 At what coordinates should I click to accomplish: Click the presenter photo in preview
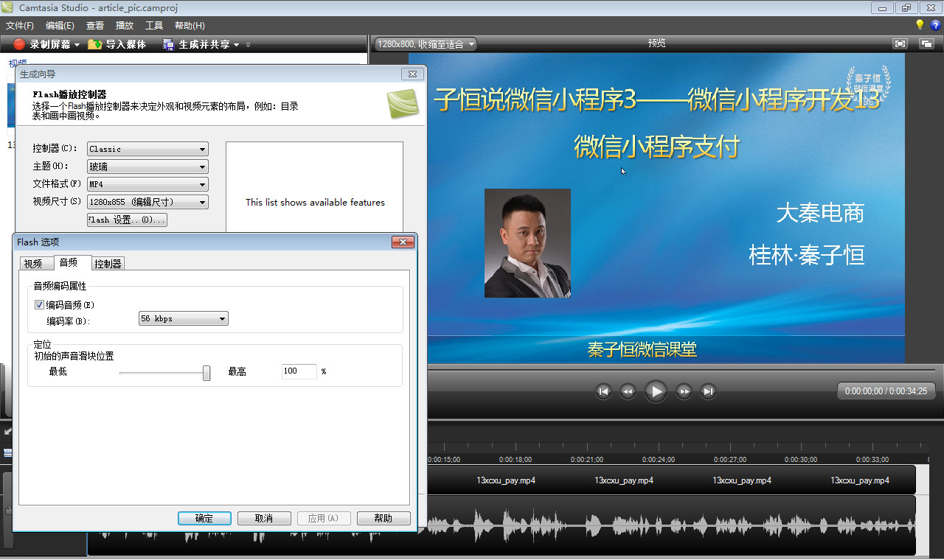pos(527,243)
